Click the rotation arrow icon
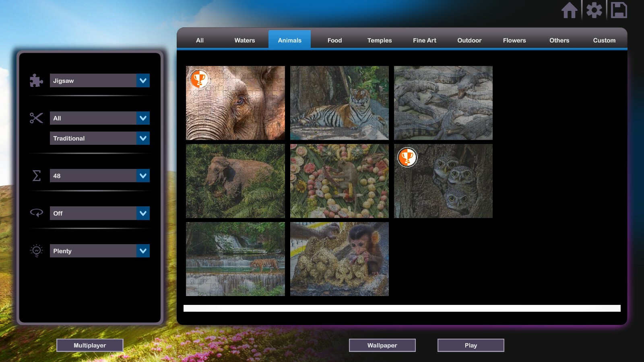Image resolution: width=644 pixels, height=362 pixels. pos(36,213)
